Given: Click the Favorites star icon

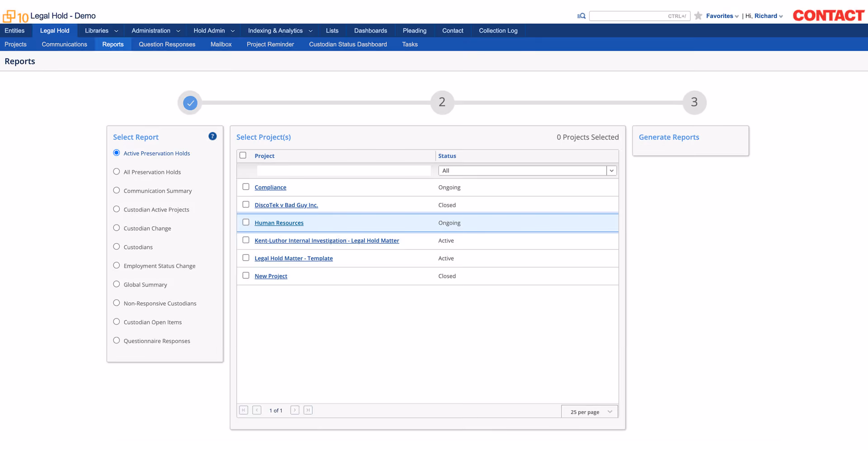Looking at the screenshot, I should pos(698,16).
